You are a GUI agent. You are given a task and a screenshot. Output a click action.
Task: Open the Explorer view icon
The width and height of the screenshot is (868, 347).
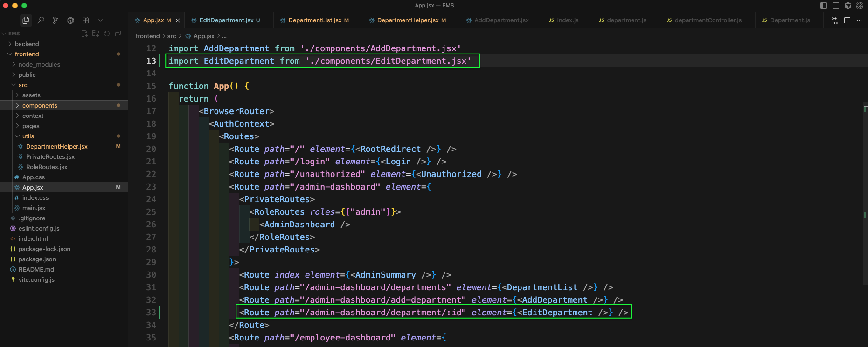click(26, 20)
